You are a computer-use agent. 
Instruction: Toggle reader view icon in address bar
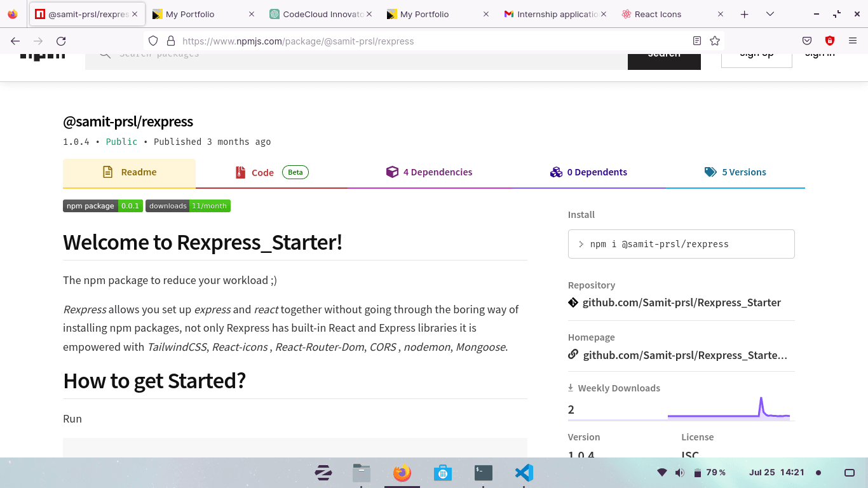(697, 41)
